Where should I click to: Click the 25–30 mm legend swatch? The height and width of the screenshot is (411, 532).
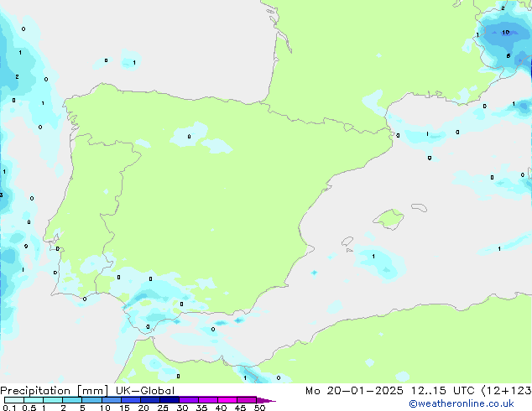point(169,400)
